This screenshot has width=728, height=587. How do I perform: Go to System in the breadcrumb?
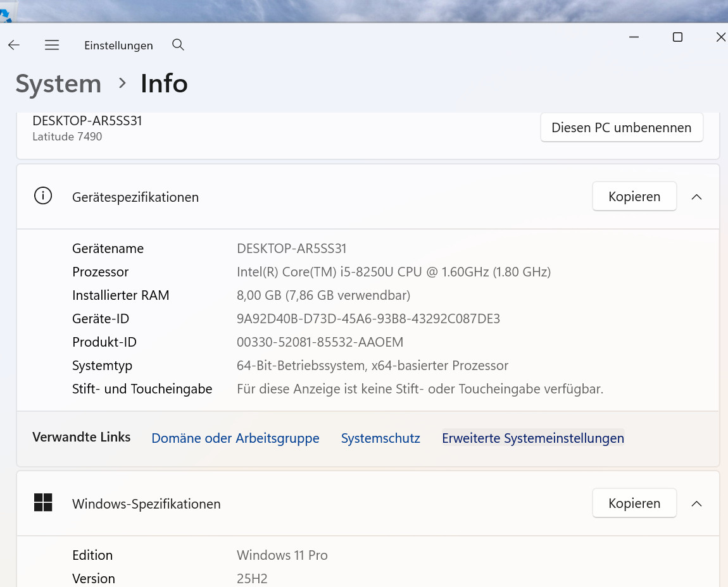click(58, 83)
